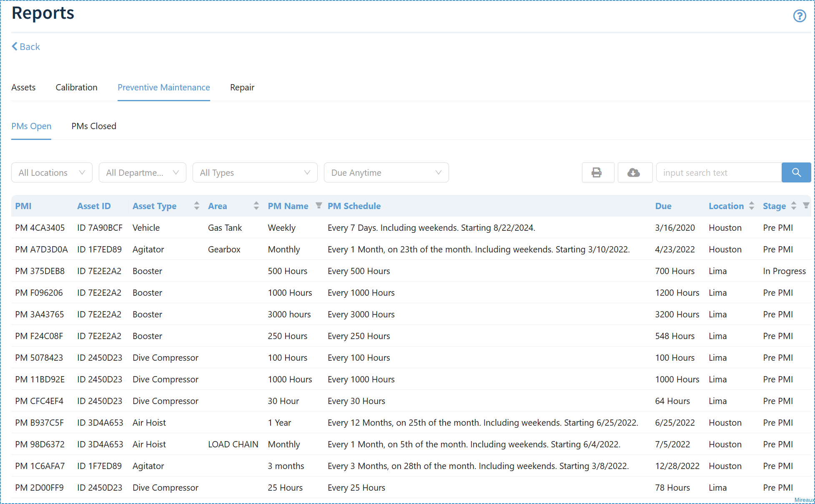Viewport: 815px width, 504px height.
Task: Focus the input search text field
Action: pos(719,172)
